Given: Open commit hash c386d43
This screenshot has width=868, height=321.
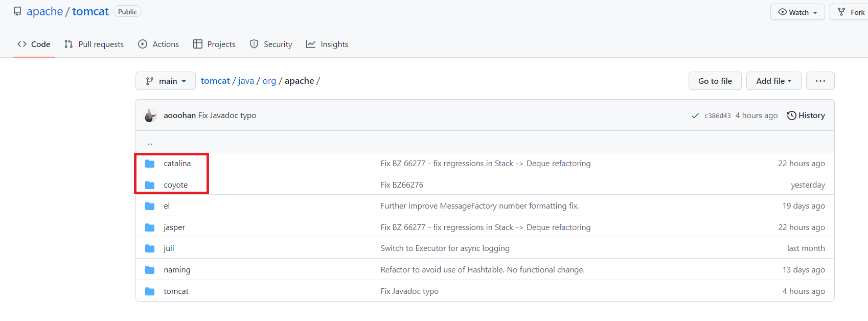Looking at the screenshot, I should coord(718,116).
